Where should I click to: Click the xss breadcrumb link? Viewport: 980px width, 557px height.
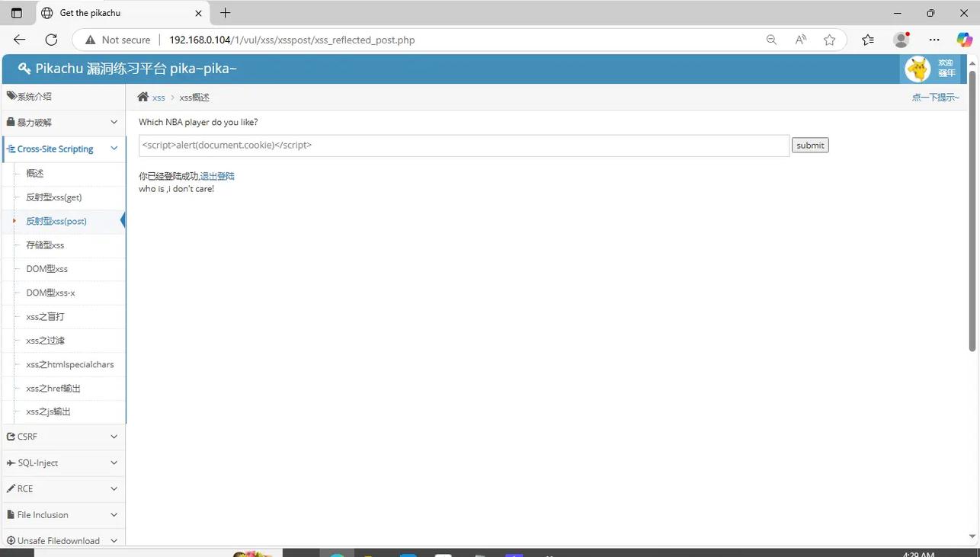point(159,98)
